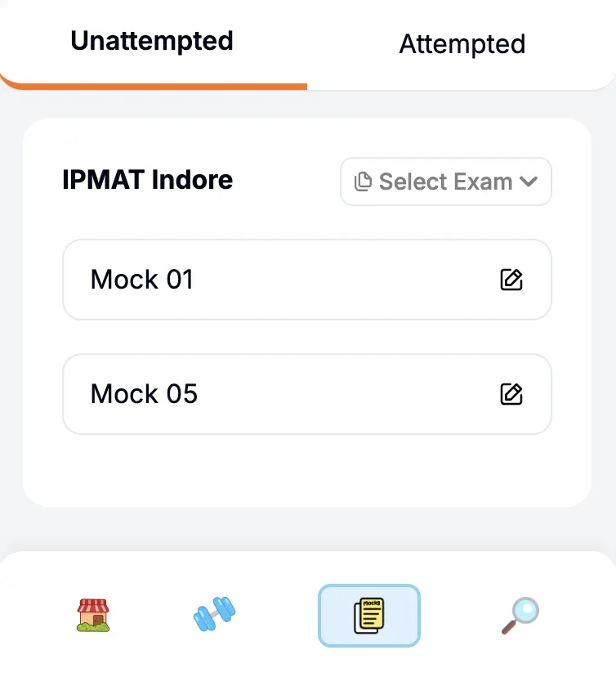Expand the Select Exam chevron arrow
616x677 pixels.
pos(529,182)
